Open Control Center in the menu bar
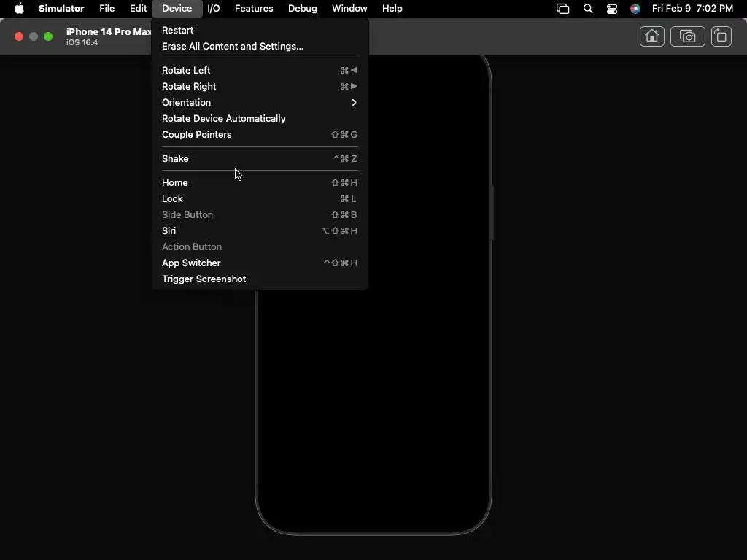Screen dimensions: 747x560 click(x=612, y=9)
